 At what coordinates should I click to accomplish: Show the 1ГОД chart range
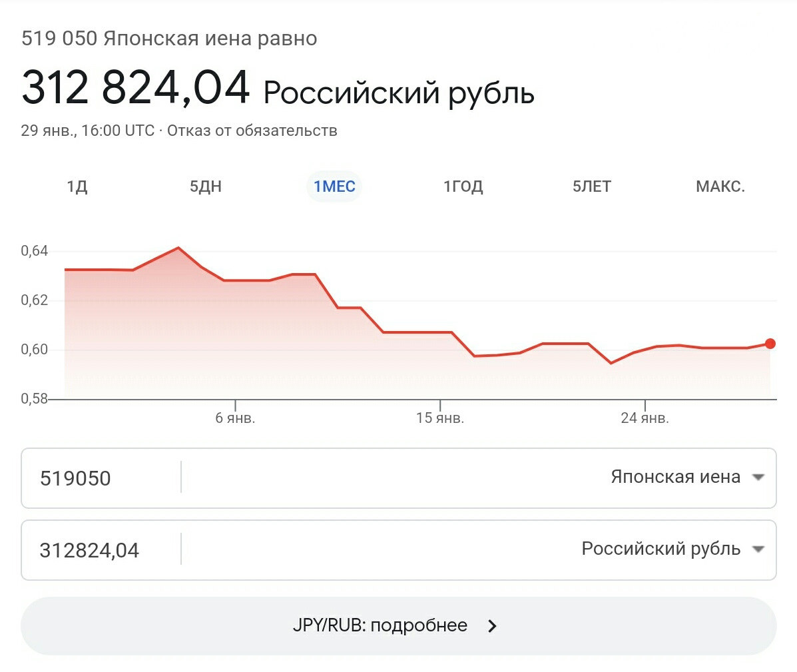[463, 186]
